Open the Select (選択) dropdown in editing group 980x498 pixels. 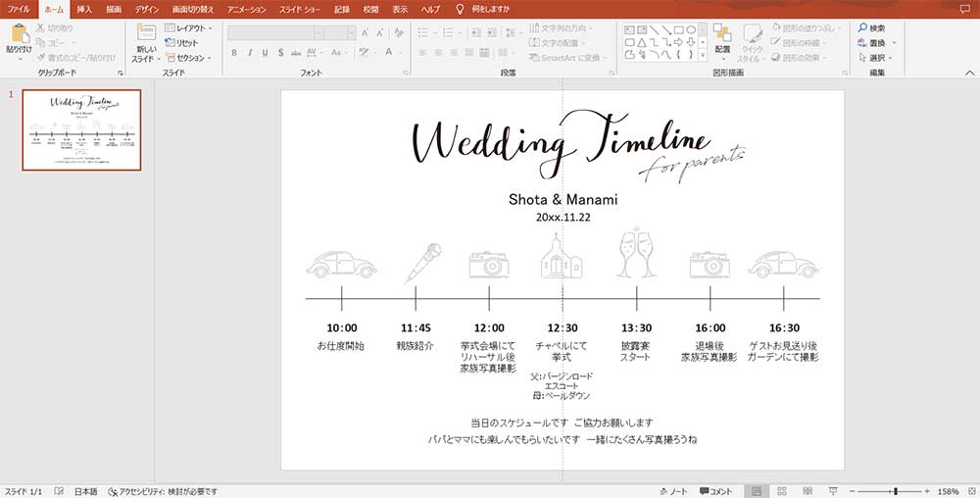pyautogui.click(x=876, y=58)
